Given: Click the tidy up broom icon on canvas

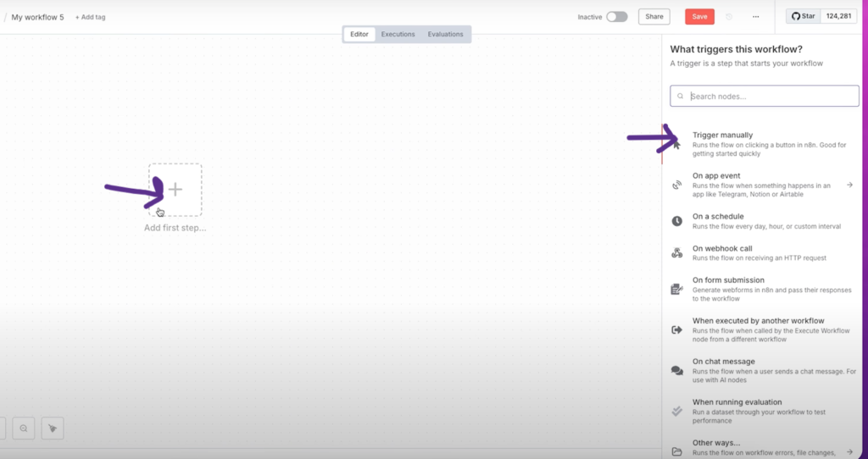Looking at the screenshot, I should 53,429.
